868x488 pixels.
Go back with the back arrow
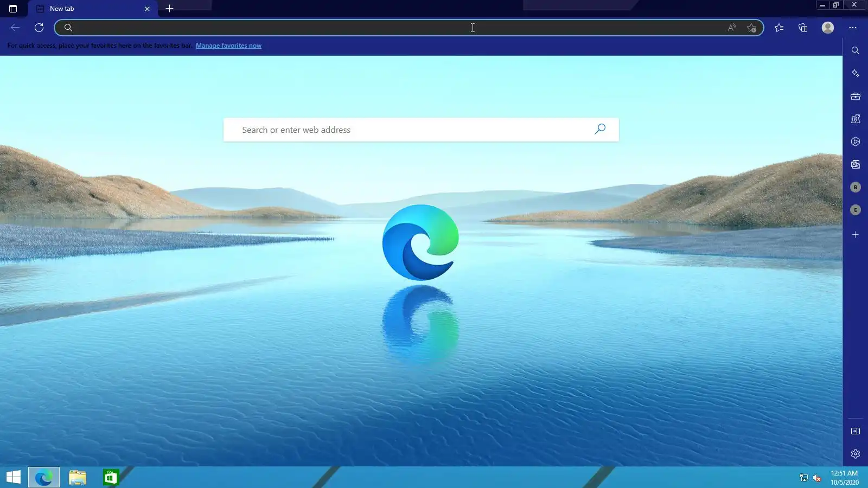(x=15, y=28)
